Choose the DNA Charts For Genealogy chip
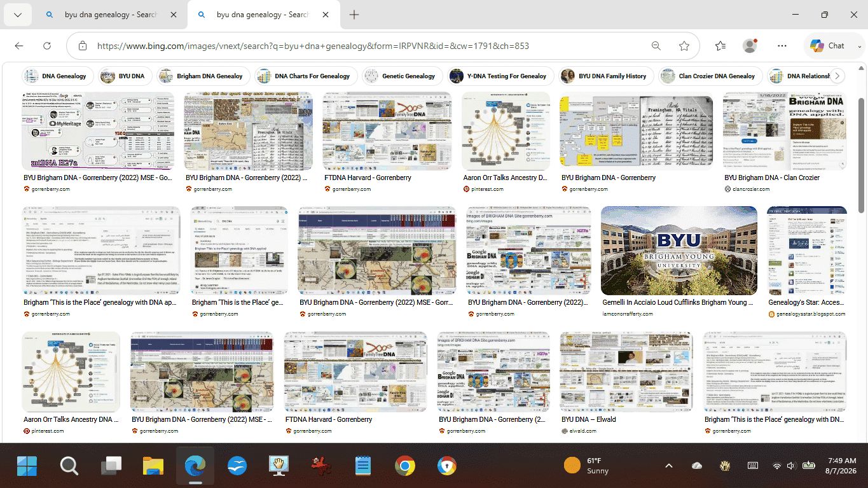 point(305,76)
